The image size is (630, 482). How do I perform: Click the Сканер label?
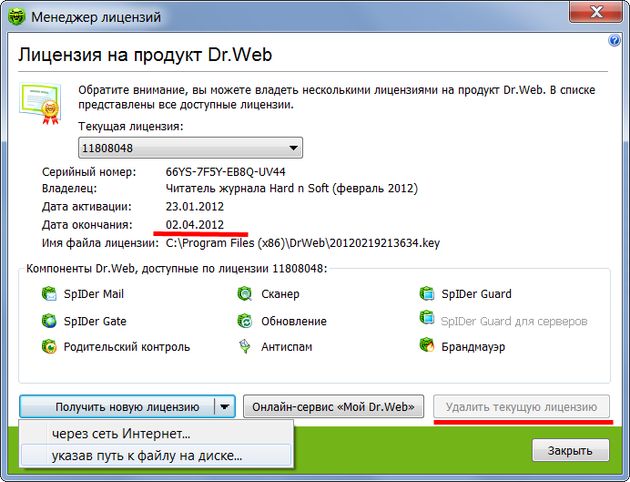click(280, 294)
